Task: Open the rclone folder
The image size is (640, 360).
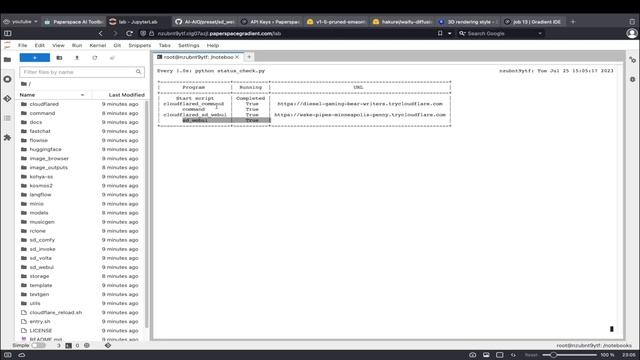Action: pyautogui.click(x=38, y=231)
